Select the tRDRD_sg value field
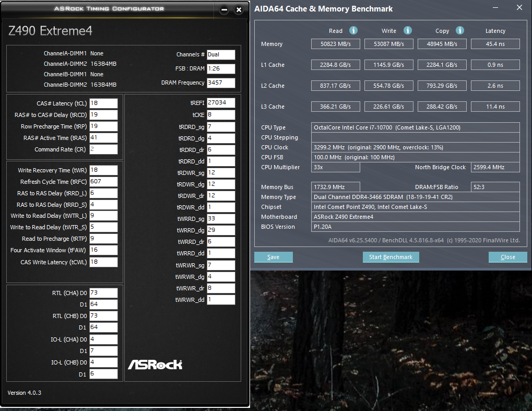 pyautogui.click(x=221, y=127)
